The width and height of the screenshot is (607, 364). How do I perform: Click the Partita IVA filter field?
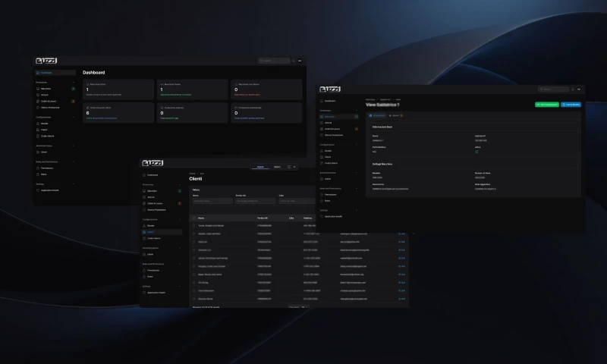256,201
